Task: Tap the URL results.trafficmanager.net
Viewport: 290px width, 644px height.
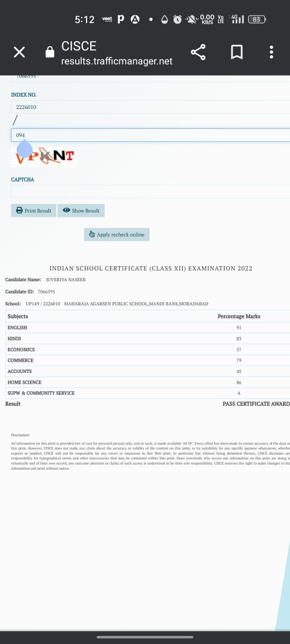Action: (117, 61)
